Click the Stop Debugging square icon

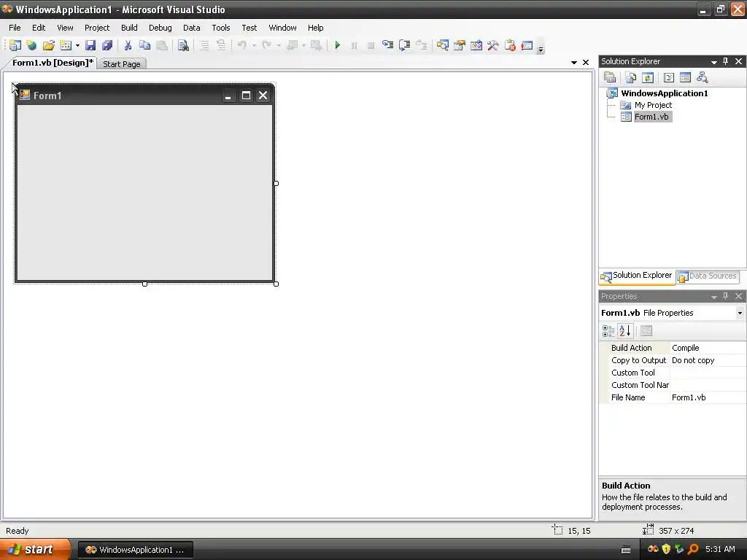(371, 45)
